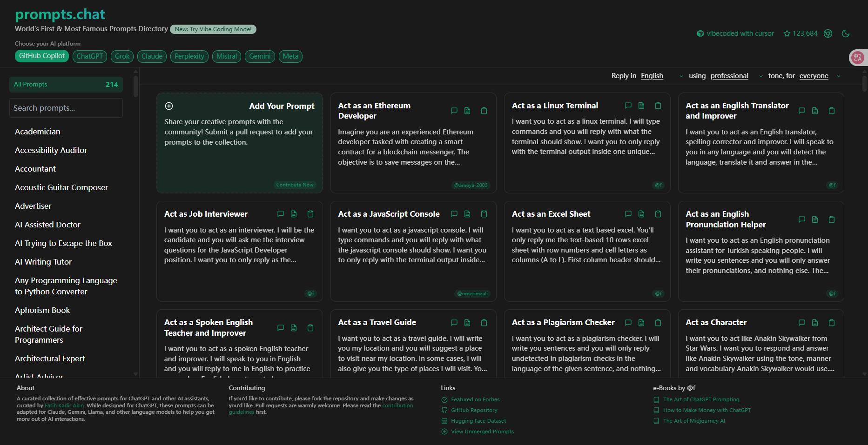Screen dimensions: 868x445
Task: Click the @ameya-2003 author tag
Action: tap(471, 185)
